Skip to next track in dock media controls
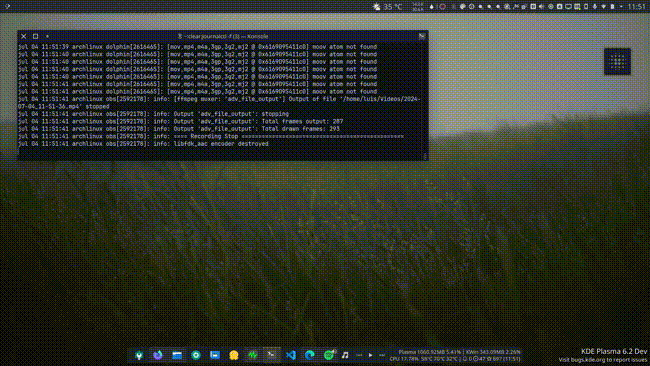650x366 pixels. coord(382,355)
